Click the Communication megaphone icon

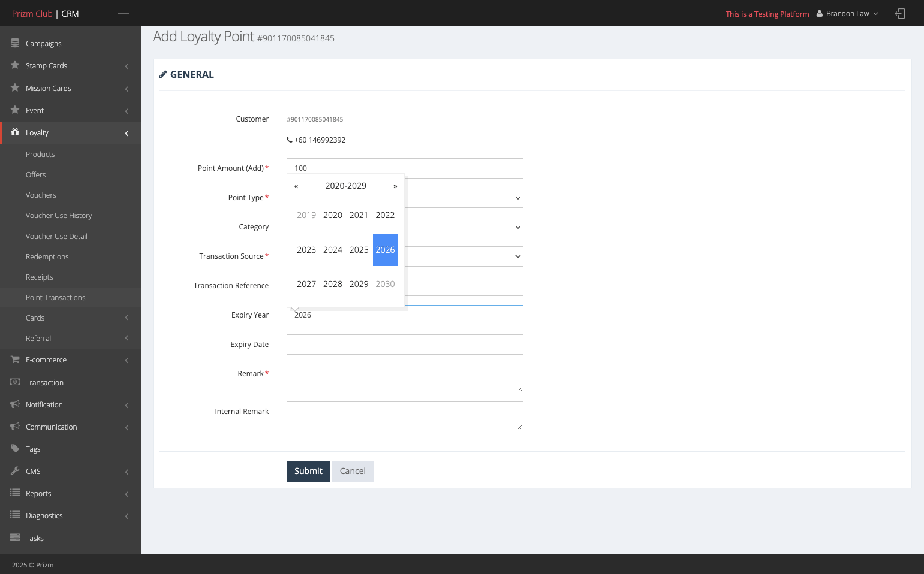(15, 427)
